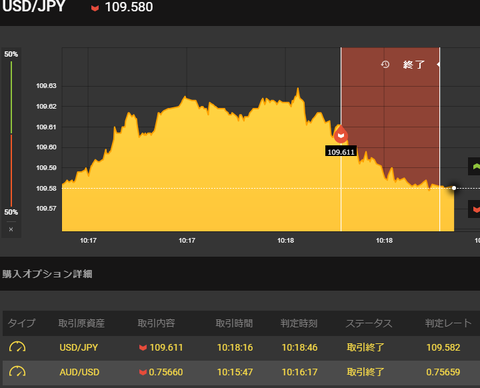The image size is (480, 388).
Task: Click the settlement rate 109.582
Action: (443, 348)
